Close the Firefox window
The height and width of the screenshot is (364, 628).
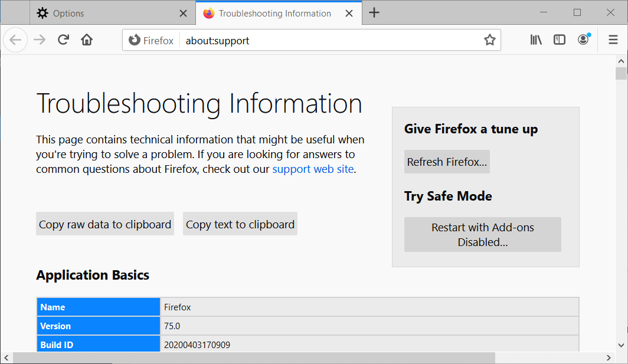[x=610, y=12]
